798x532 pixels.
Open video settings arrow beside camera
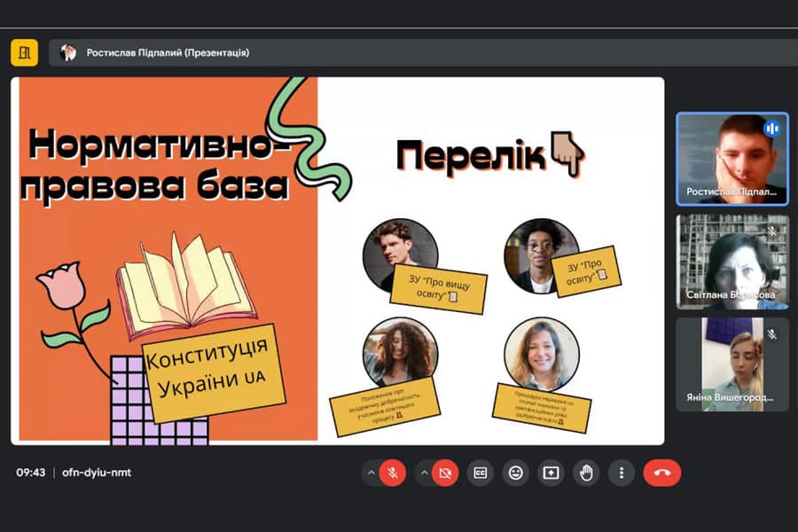(x=424, y=473)
